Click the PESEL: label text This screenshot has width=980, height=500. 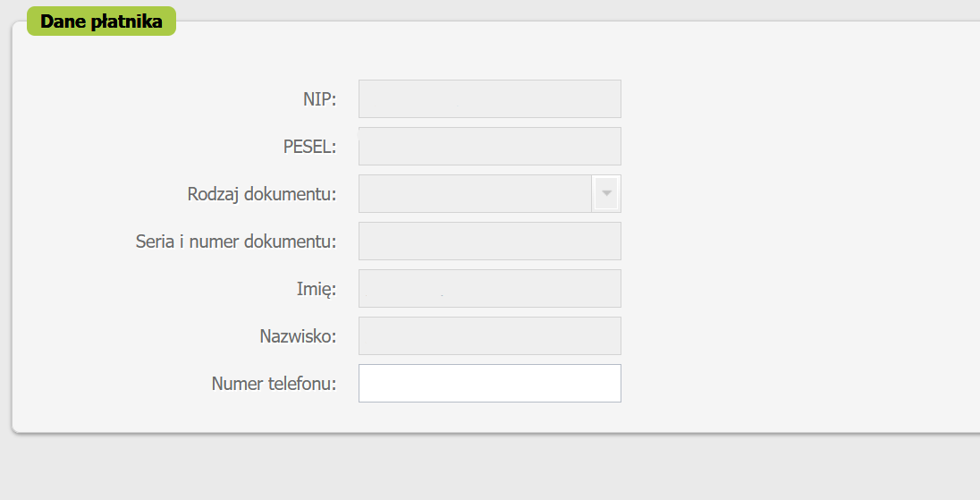pos(310,147)
